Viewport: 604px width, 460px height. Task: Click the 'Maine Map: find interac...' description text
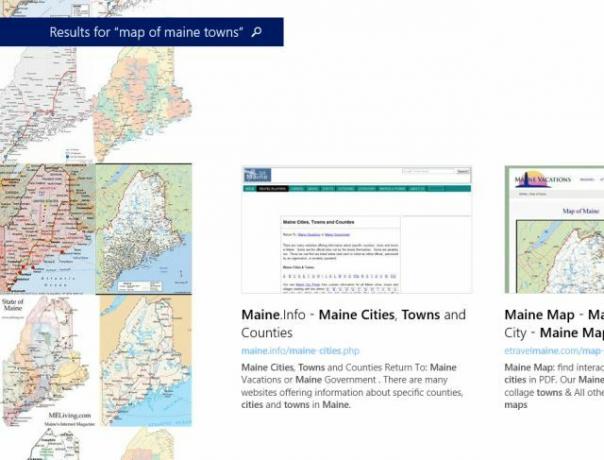pyautogui.click(x=554, y=386)
